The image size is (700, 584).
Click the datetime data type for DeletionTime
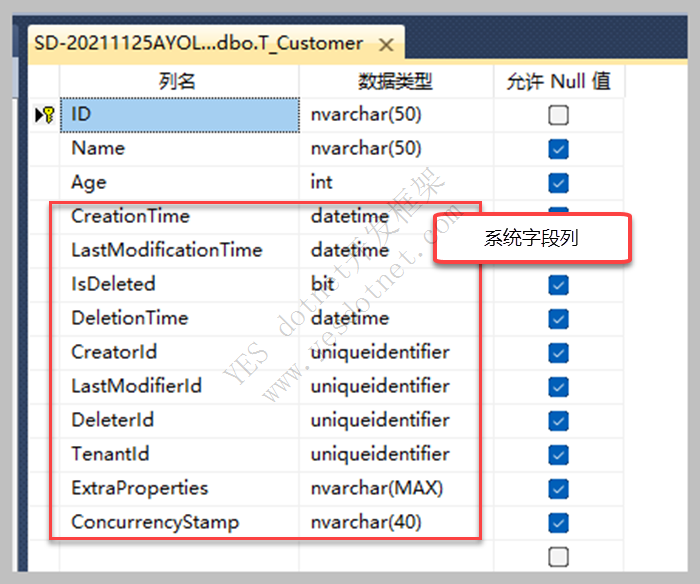(396, 318)
